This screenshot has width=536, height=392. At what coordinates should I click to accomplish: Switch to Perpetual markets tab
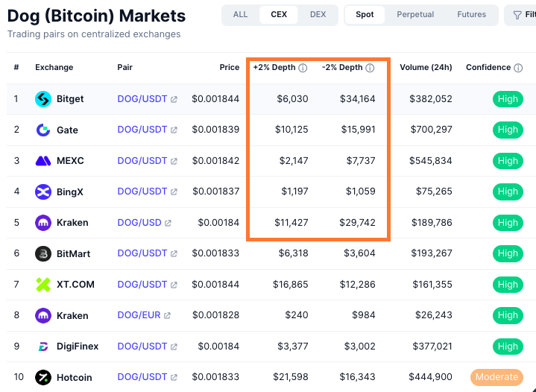point(415,15)
